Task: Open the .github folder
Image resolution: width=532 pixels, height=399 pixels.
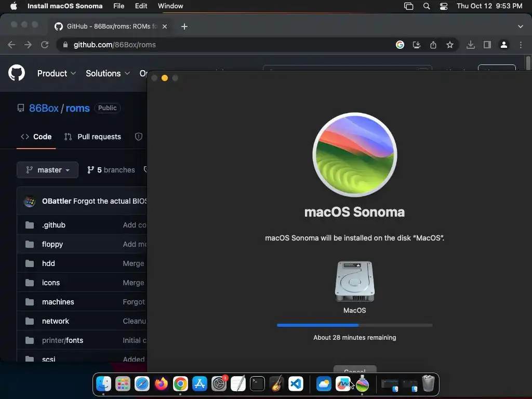Action: 54,225
